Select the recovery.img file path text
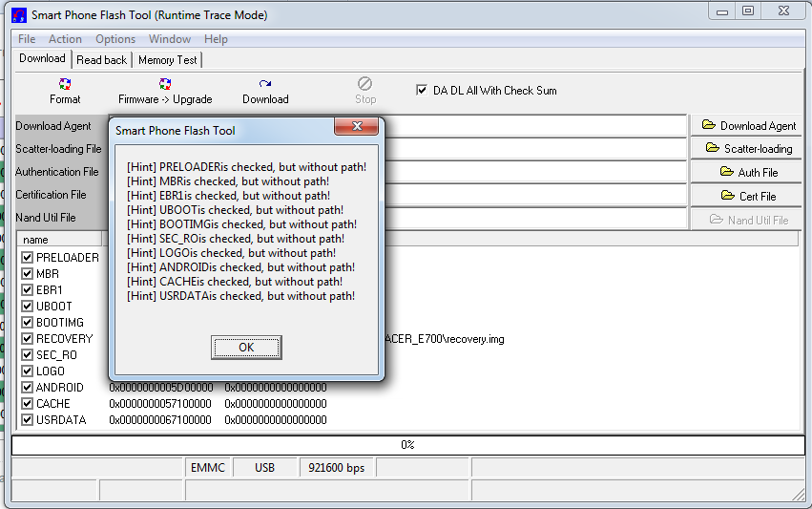812x509 pixels. click(x=445, y=339)
